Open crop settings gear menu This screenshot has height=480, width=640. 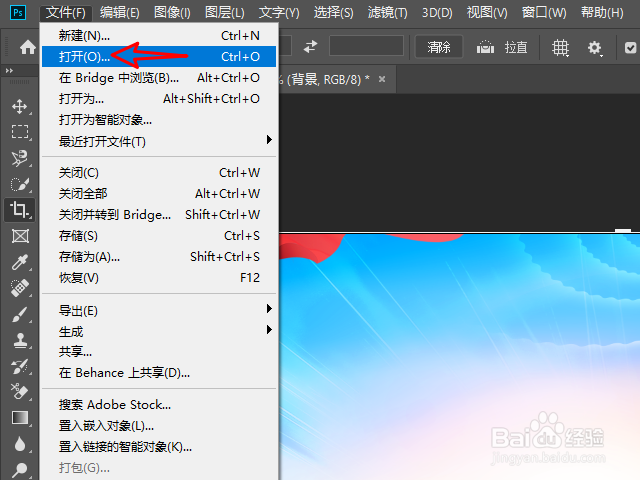595,48
